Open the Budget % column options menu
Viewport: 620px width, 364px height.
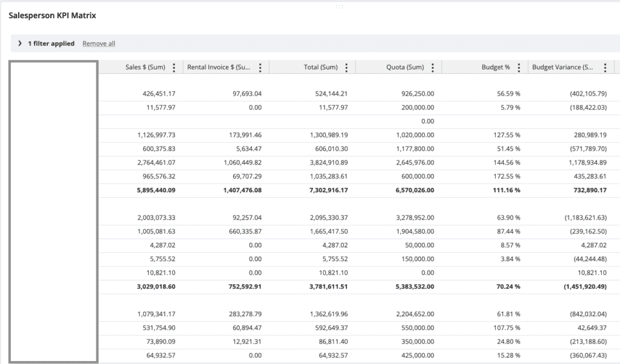point(519,68)
